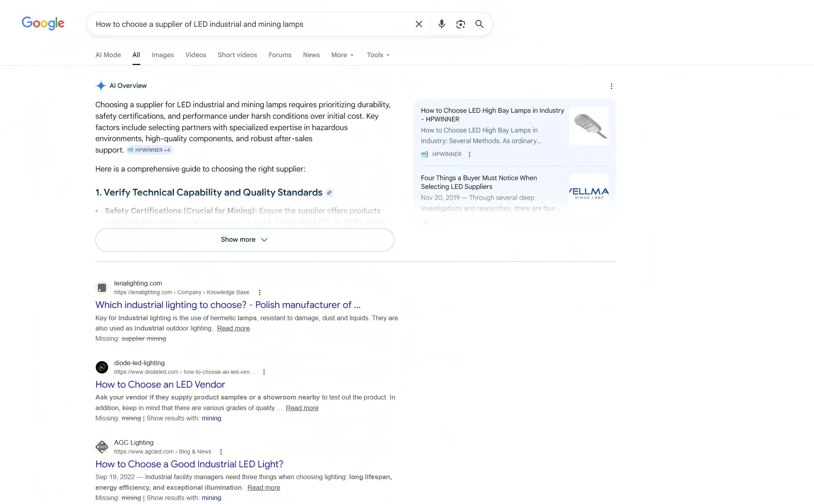Click the HPWINNER +4 source chip
Screen dimensions: 814x504
point(149,150)
